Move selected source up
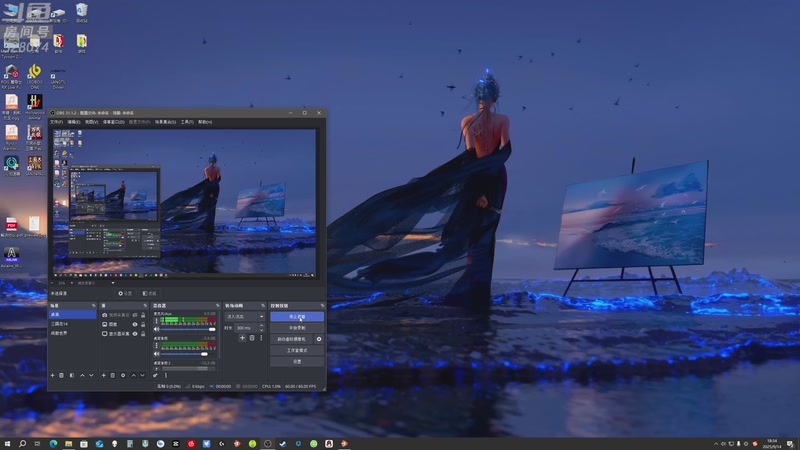This screenshot has height=450, width=800. coord(134,375)
